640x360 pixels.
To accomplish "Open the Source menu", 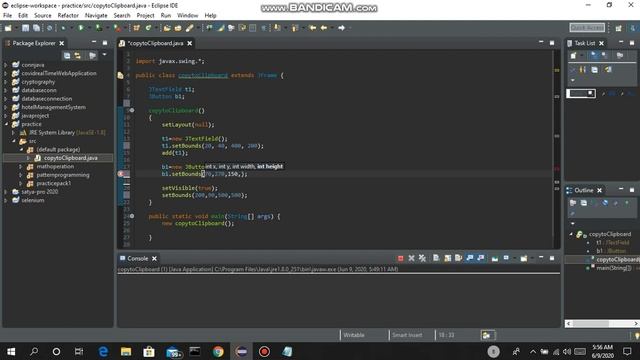I will click(x=43, y=16).
